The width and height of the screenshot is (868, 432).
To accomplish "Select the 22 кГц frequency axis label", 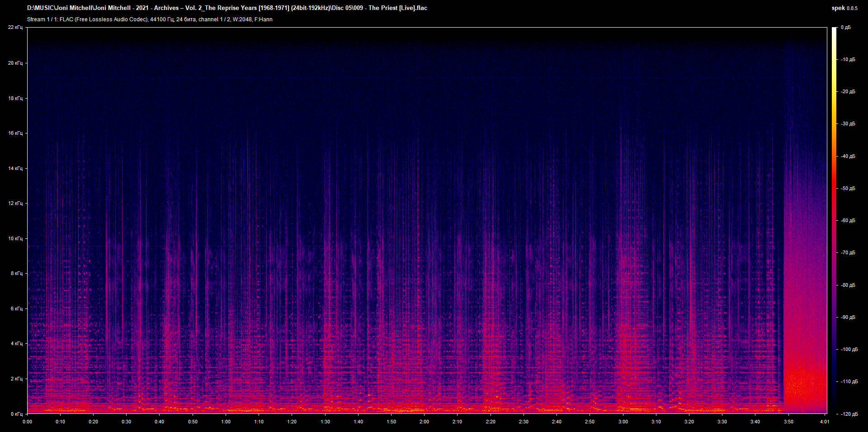I will [15, 27].
